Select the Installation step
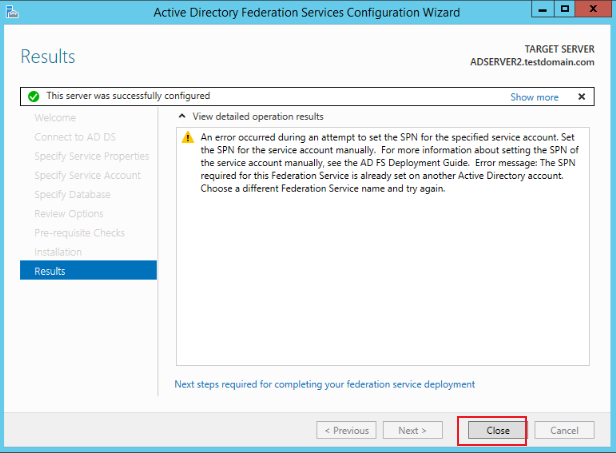 58,252
